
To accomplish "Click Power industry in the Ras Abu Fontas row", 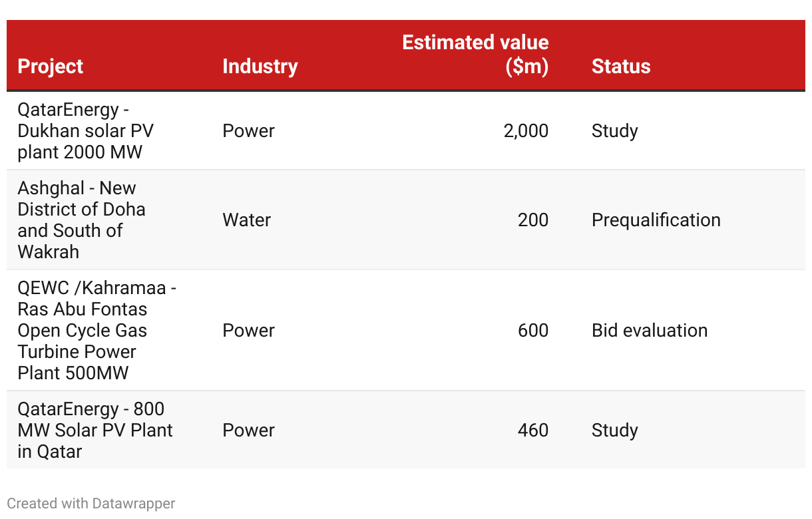I will 249,331.
